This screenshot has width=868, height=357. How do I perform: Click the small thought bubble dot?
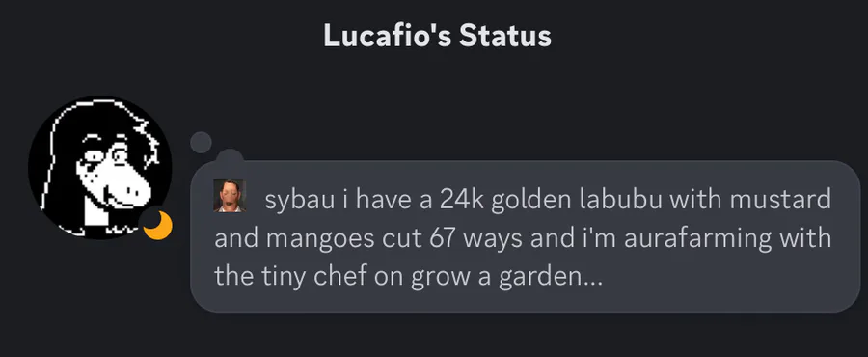click(201, 142)
